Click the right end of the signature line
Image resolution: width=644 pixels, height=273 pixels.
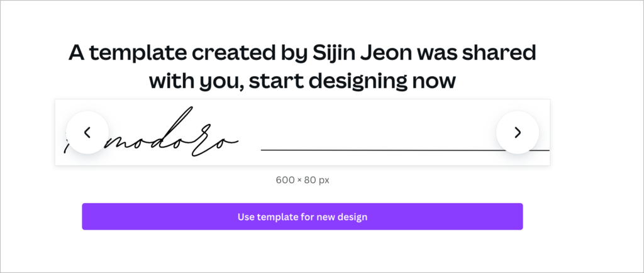544,150
